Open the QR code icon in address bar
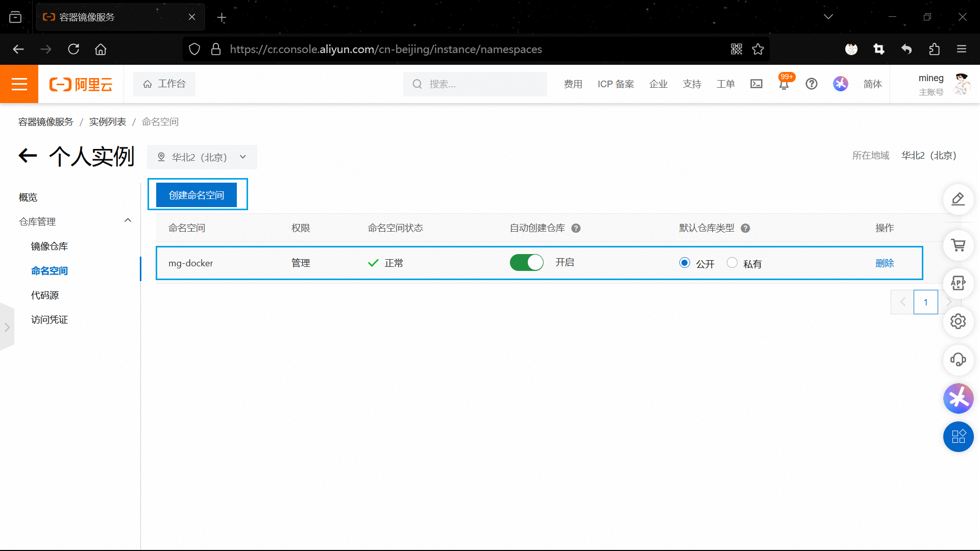980x551 pixels. 736,49
